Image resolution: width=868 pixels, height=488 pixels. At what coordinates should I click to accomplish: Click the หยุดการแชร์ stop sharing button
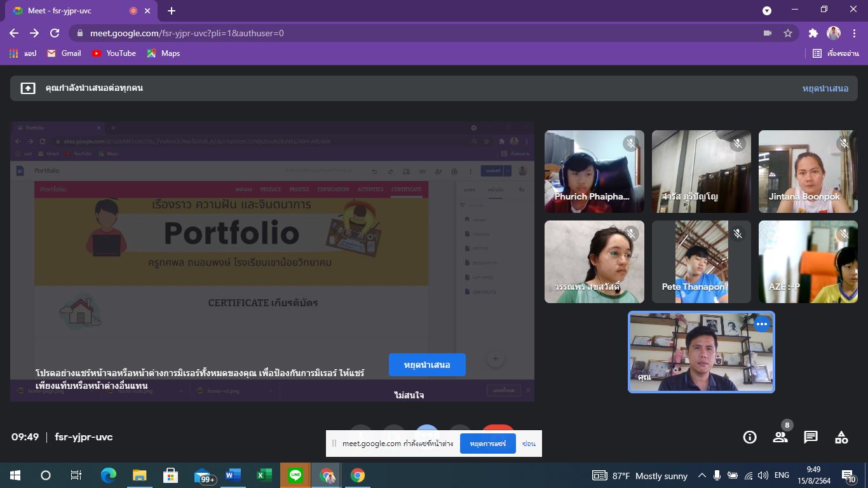pos(487,444)
